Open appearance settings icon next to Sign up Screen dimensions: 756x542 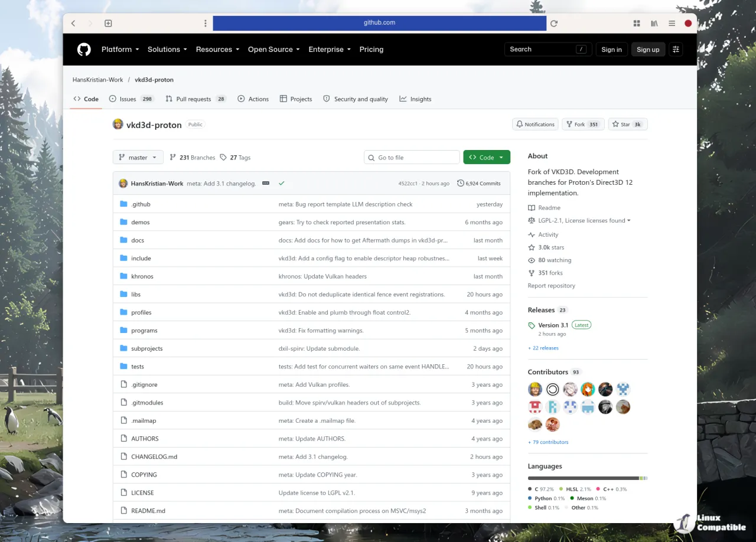pyautogui.click(x=676, y=50)
